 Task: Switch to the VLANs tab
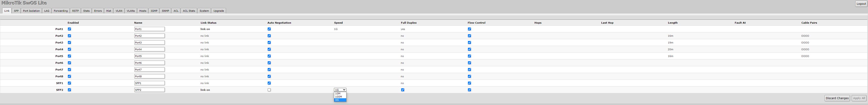[x=131, y=11]
